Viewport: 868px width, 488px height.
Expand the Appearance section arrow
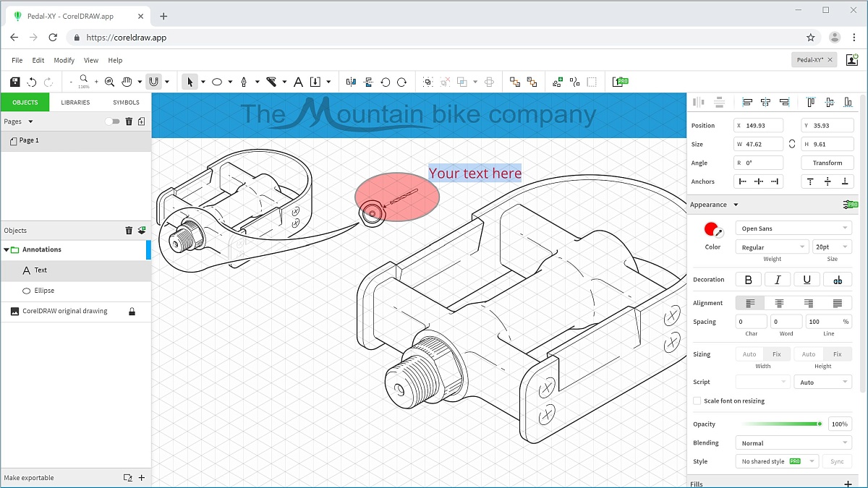pyautogui.click(x=736, y=205)
